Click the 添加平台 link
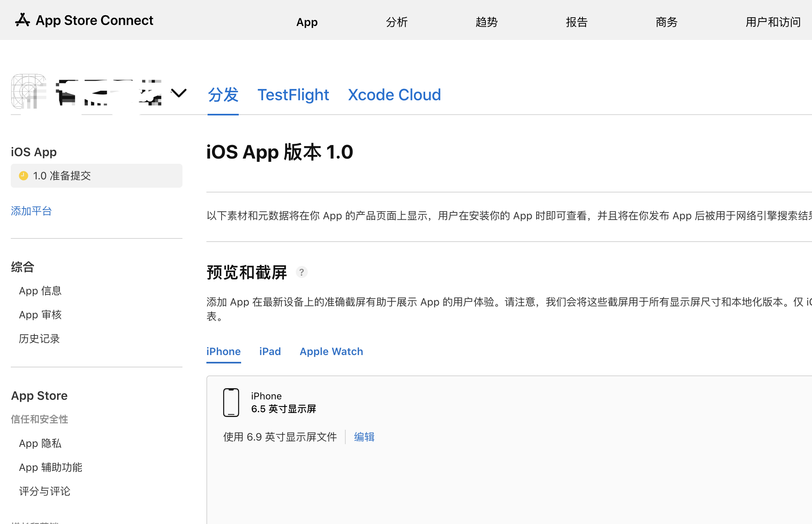This screenshot has height=524, width=812. point(31,211)
